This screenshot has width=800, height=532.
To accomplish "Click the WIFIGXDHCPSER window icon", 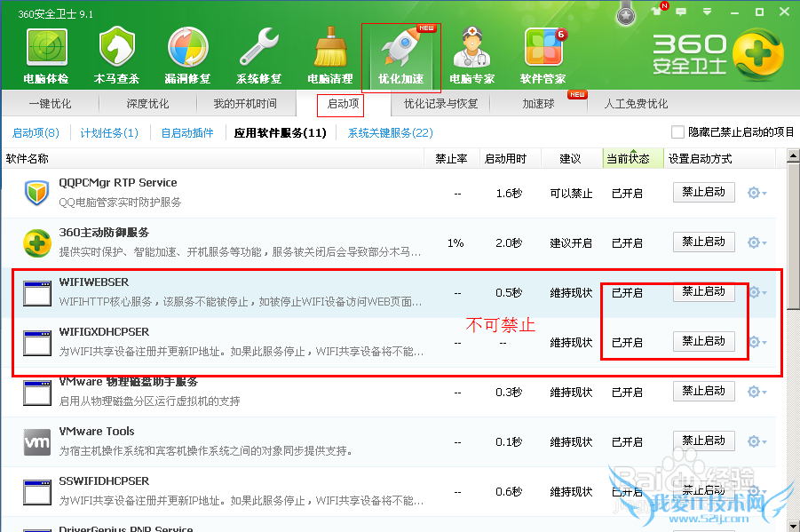I will 36,343.
